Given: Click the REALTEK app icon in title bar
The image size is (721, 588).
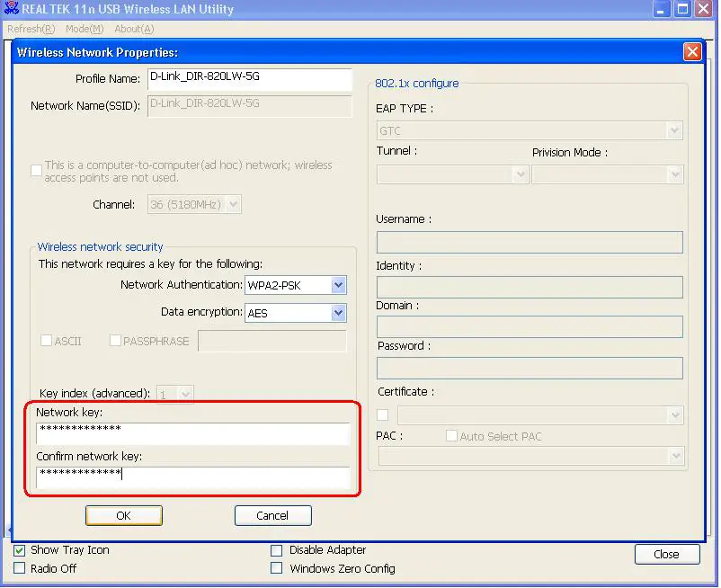Looking at the screenshot, I should [11, 10].
